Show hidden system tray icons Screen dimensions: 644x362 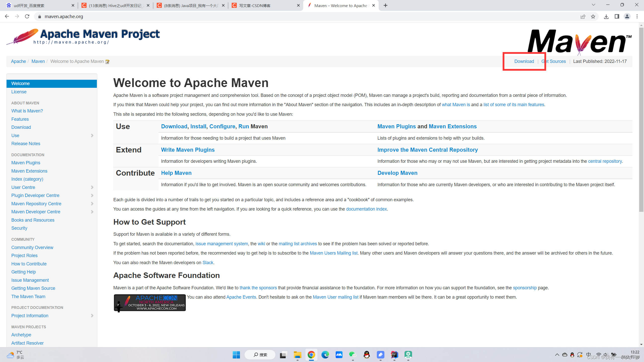557,355
